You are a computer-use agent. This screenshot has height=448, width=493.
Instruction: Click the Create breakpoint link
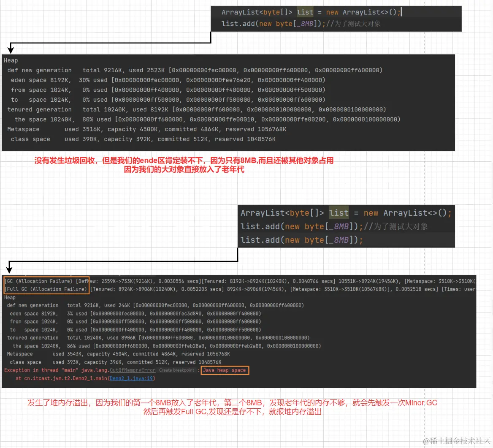coord(176,370)
